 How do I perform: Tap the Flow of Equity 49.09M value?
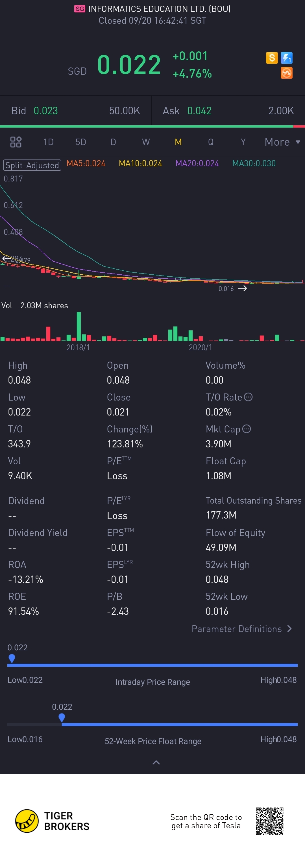(x=221, y=547)
